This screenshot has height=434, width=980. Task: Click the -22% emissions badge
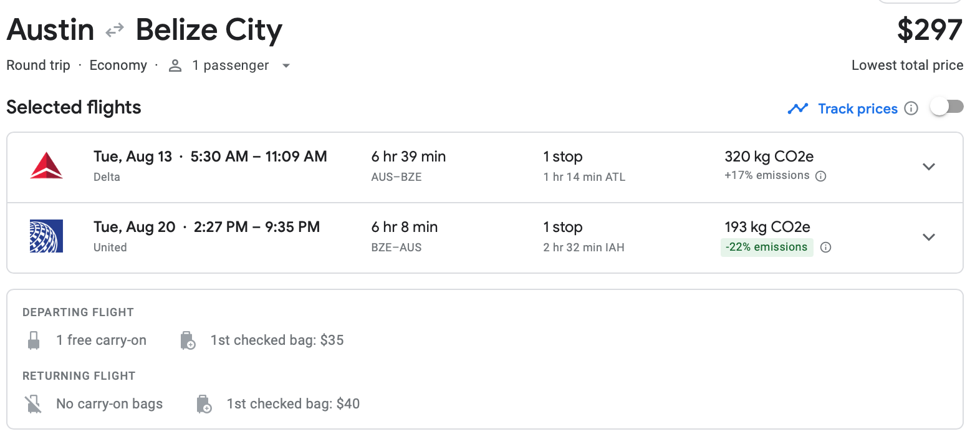click(x=766, y=248)
